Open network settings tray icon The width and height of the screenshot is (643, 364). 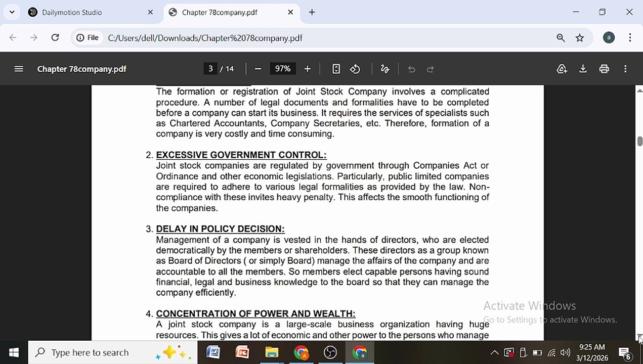[551, 352]
